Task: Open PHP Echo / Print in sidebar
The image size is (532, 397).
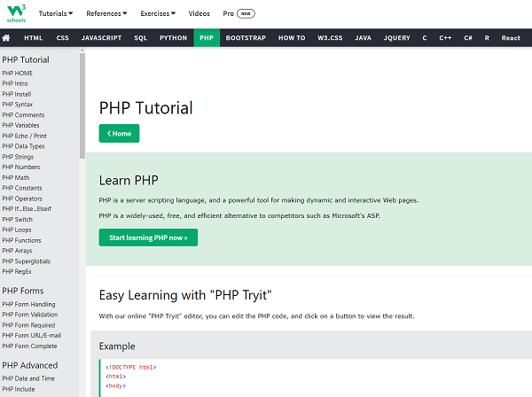Action: 25,136
